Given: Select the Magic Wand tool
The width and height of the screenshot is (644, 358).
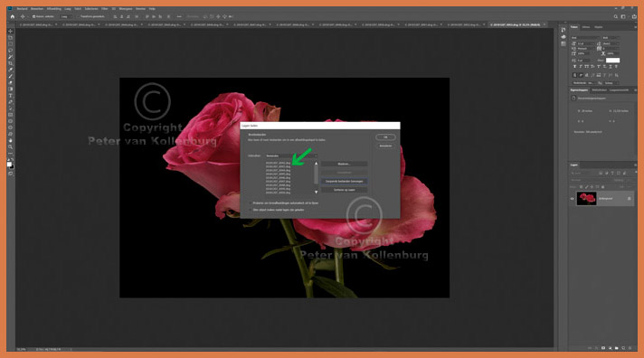Looking at the screenshot, I should coord(11,57).
